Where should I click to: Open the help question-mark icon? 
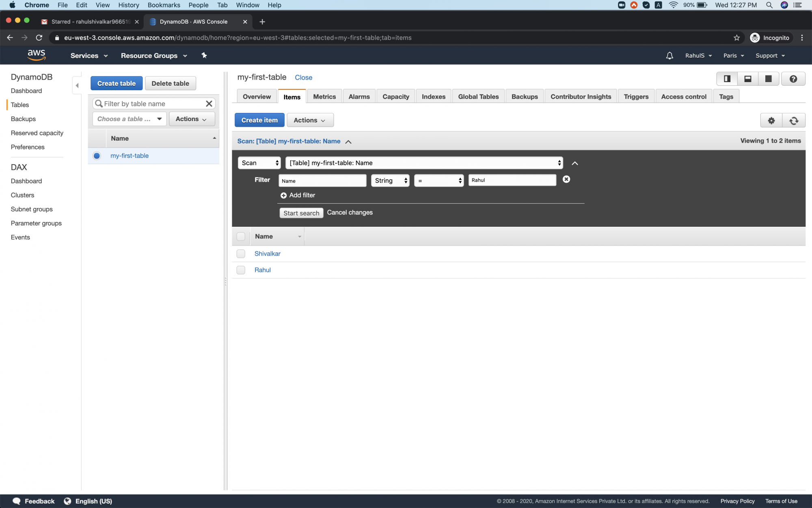tap(793, 78)
